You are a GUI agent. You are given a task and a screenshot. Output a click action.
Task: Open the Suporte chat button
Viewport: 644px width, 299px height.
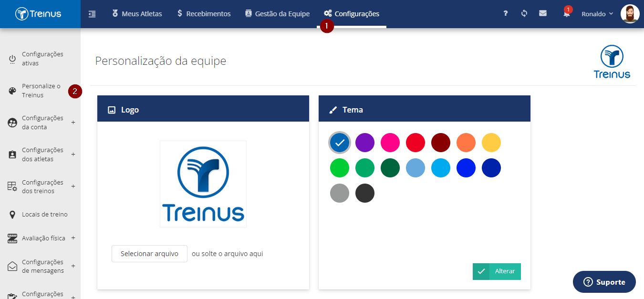[604, 282]
